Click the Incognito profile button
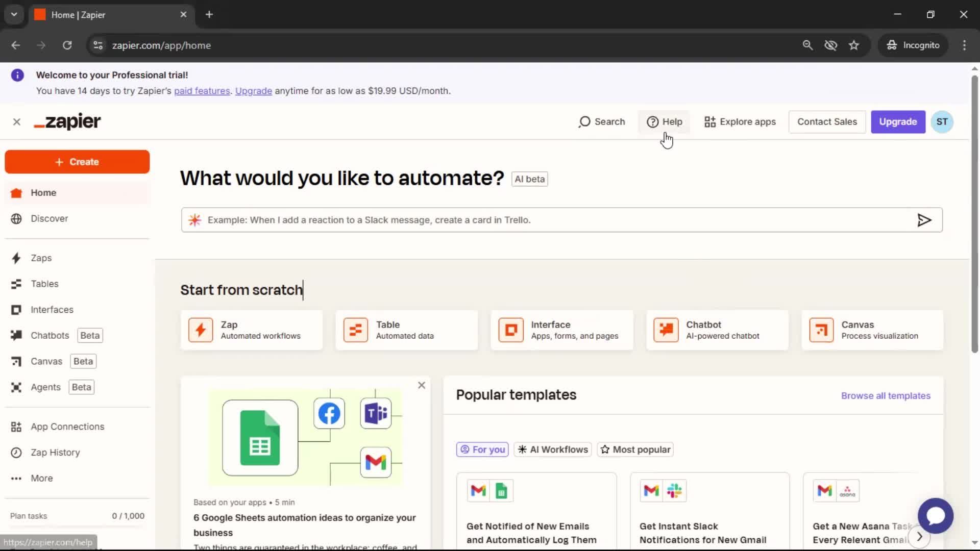 tap(913, 45)
